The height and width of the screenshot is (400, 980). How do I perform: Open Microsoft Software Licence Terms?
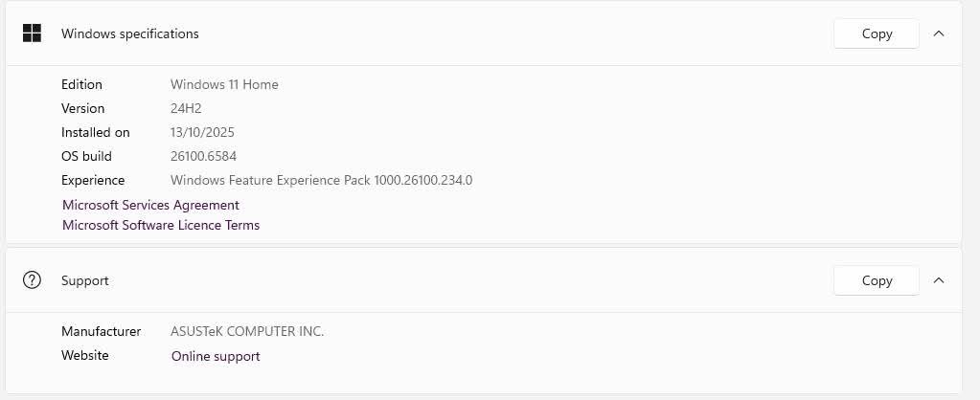point(161,225)
